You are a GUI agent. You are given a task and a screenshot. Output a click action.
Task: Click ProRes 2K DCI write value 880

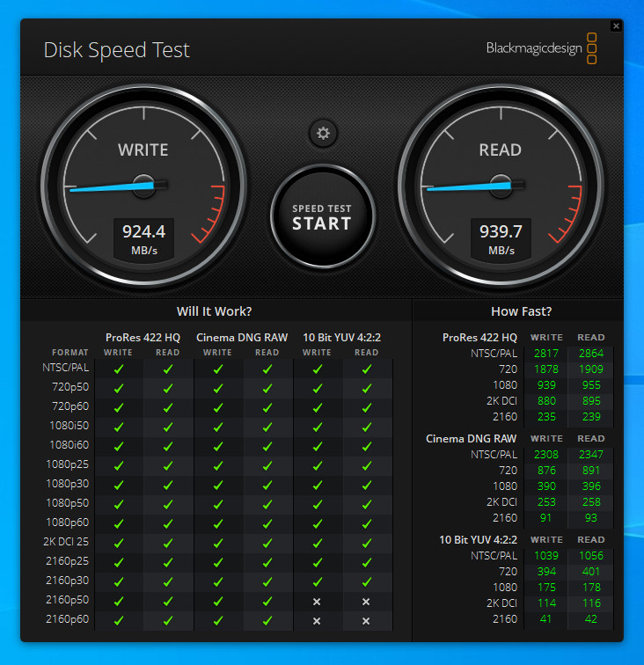pyautogui.click(x=546, y=401)
